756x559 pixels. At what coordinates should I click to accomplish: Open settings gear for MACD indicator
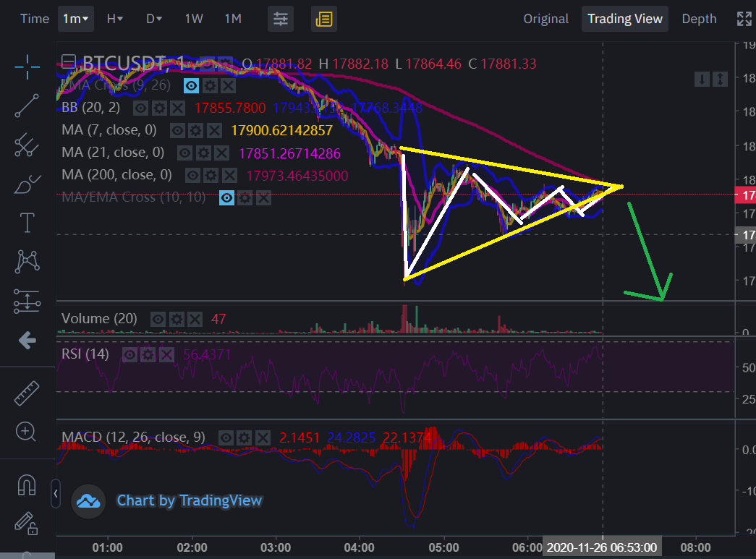pyautogui.click(x=245, y=438)
